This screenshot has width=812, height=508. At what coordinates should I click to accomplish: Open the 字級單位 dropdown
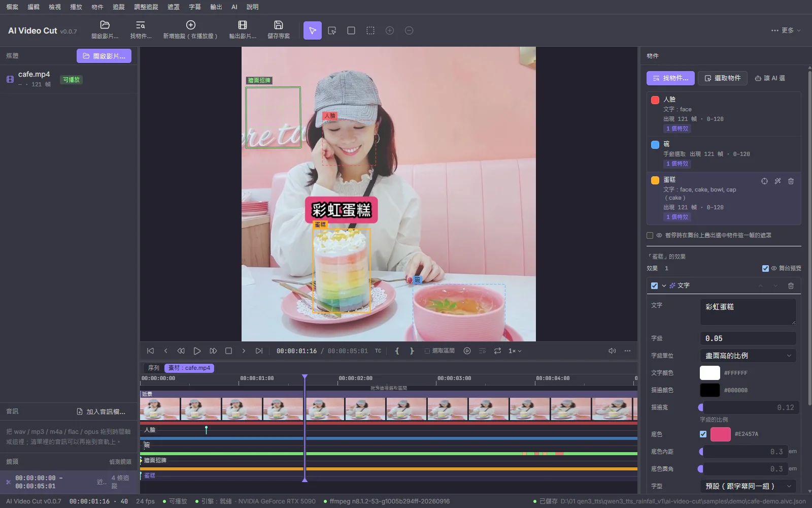(748, 356)
